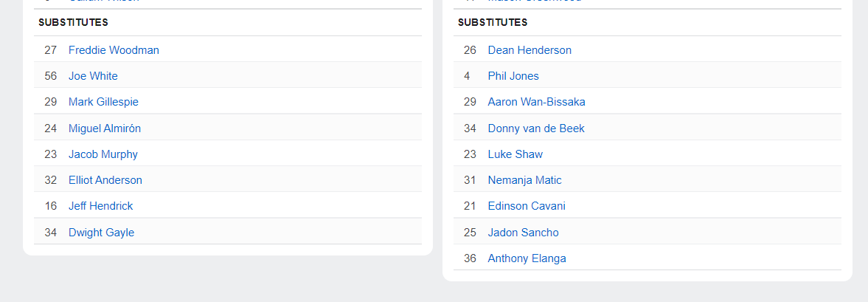The width and height of the screenshot is (868, 302).
Task: Click on Jacob Murphy
Action: 103,154
